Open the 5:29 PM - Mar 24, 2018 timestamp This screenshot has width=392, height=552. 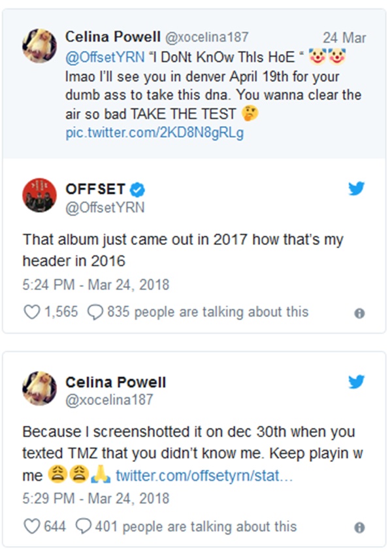click(x=95, y=498)
